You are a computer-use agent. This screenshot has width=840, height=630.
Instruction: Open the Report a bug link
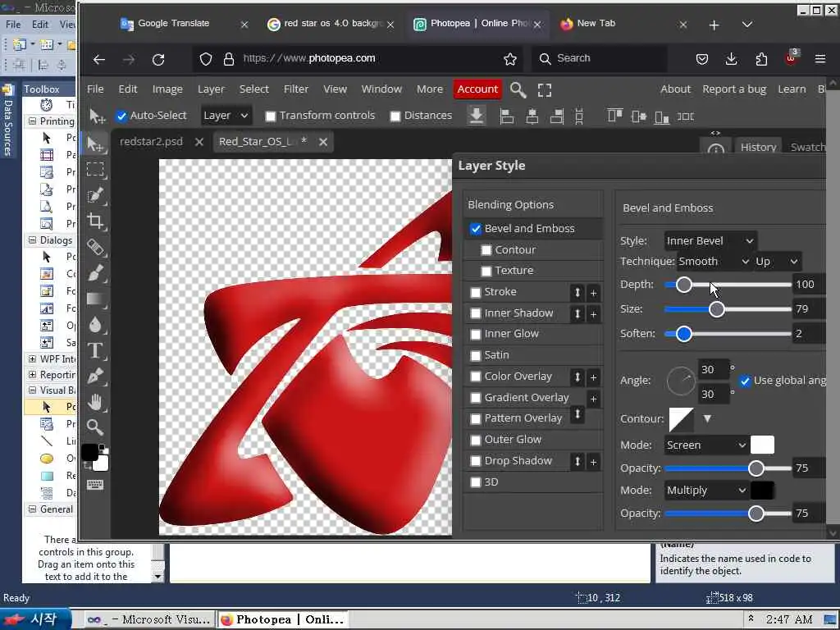click(x=734, y=89)
